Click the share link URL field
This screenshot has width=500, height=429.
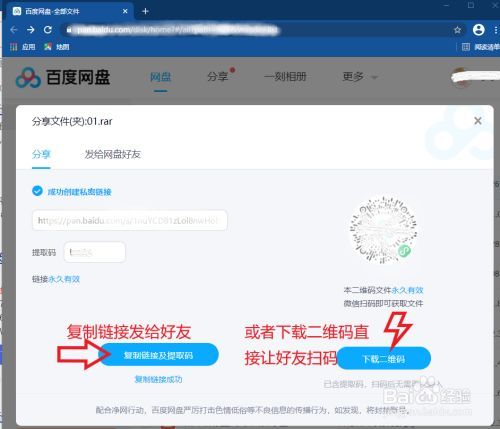point(130,220)
